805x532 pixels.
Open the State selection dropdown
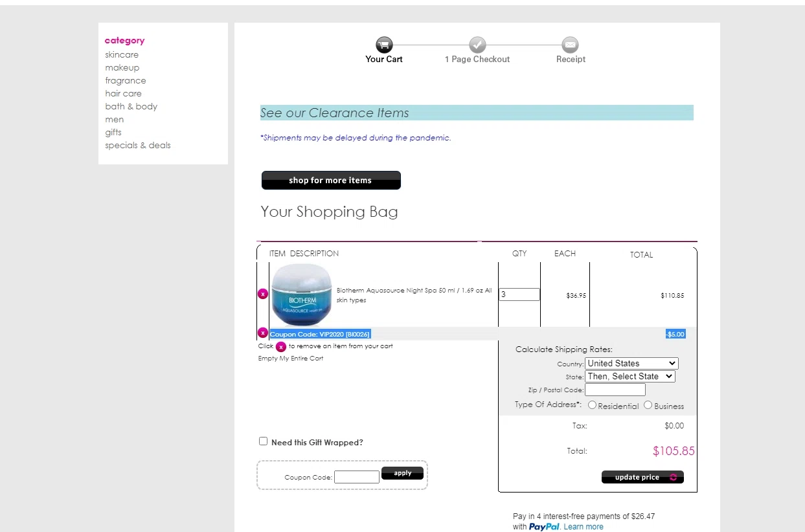point(630,376)
